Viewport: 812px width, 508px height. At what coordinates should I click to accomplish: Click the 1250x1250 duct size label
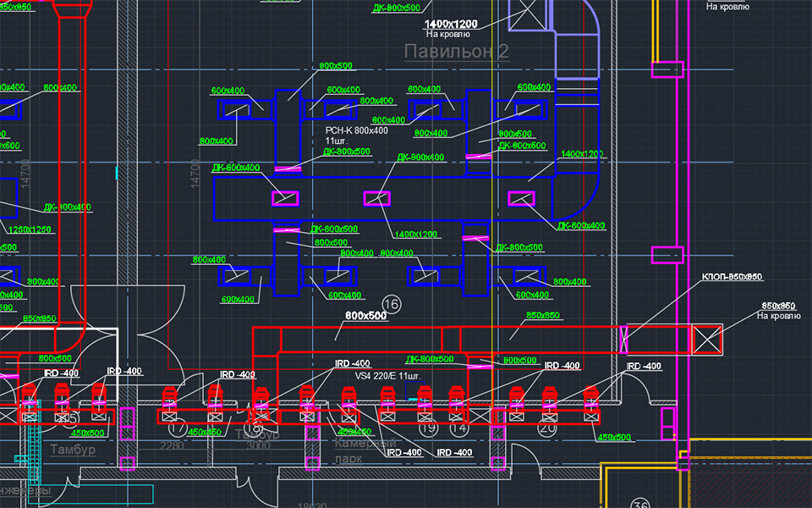coord(30,229)
